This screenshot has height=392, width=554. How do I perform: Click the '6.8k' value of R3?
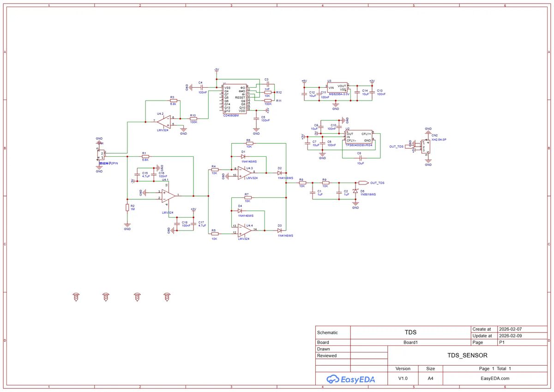[x=173, y=104]
